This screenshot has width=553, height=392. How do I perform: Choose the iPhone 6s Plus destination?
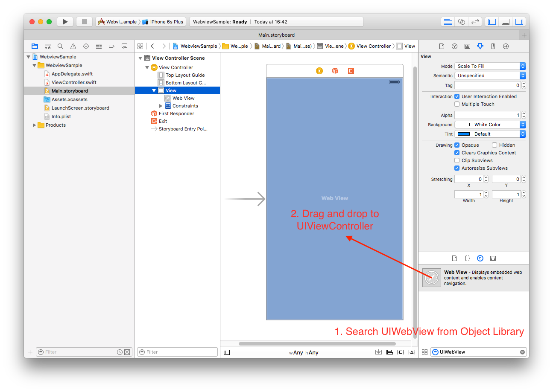point(163,22)
